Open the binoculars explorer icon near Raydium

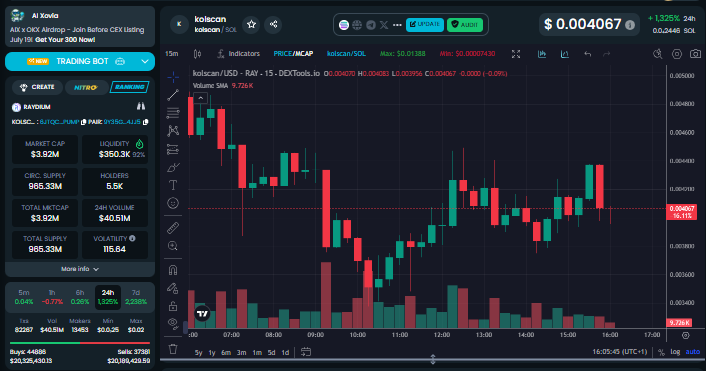(141, 106)
